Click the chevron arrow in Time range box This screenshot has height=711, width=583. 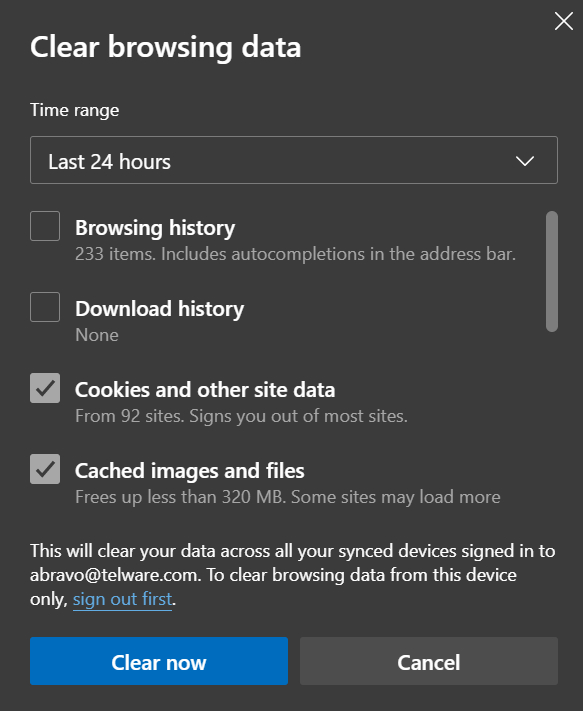click(x=525, y=161)
